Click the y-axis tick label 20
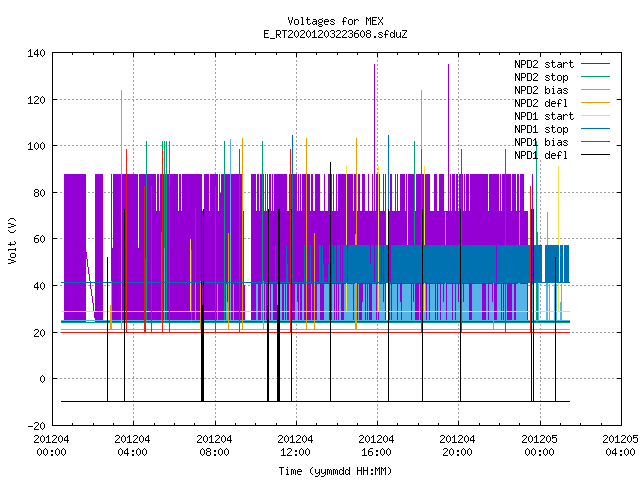640x480 pixels. click(40, 333)
